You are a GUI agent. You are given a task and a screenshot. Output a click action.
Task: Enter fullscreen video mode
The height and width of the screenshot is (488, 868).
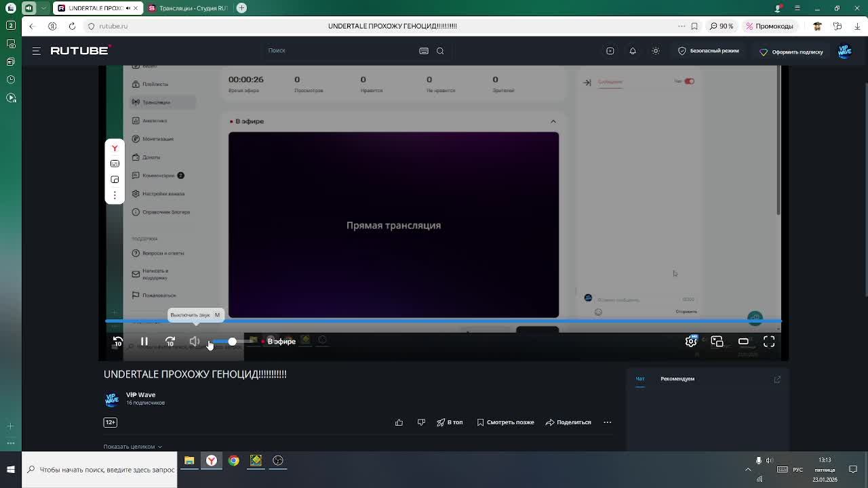tap(769, 342)
